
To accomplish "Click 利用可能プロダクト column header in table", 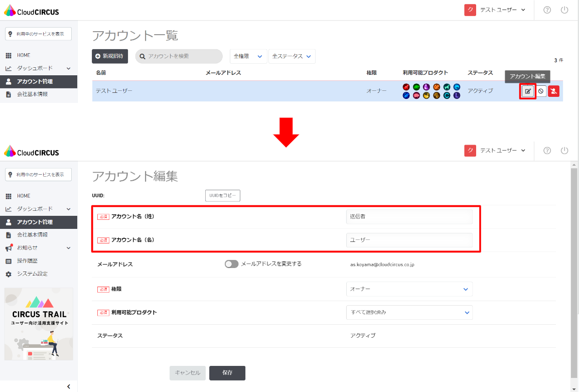I will point(425,73).
